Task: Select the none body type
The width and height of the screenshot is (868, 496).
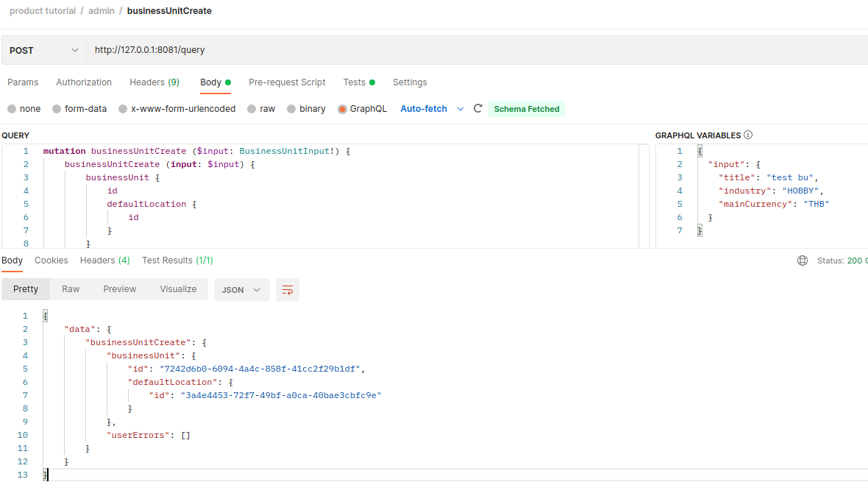Action: tap(12, 109)
